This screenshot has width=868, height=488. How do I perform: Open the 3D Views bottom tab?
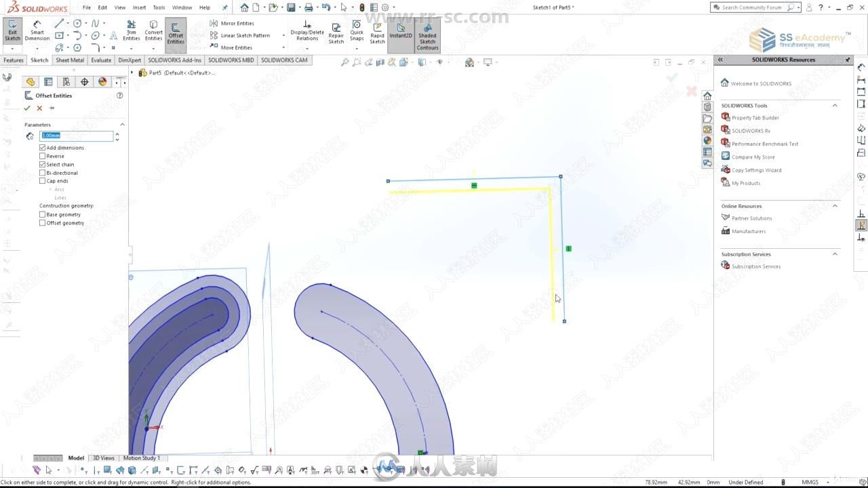point(104,458)
